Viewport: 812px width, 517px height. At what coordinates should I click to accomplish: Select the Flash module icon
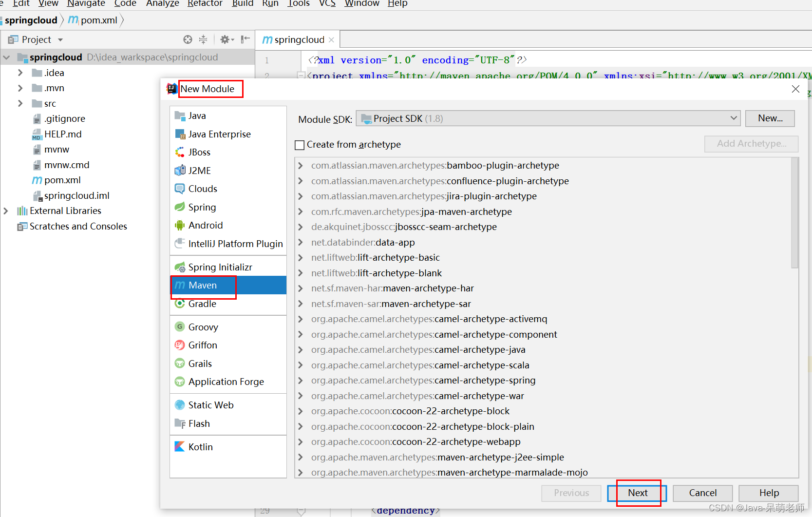pyautogui.click(x=180, y=423)
